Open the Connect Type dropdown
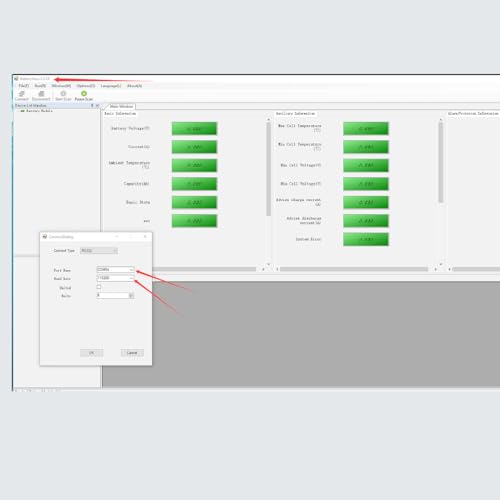Screen dimensions: 500x500 pyautogui.click(x=99, y=251)
